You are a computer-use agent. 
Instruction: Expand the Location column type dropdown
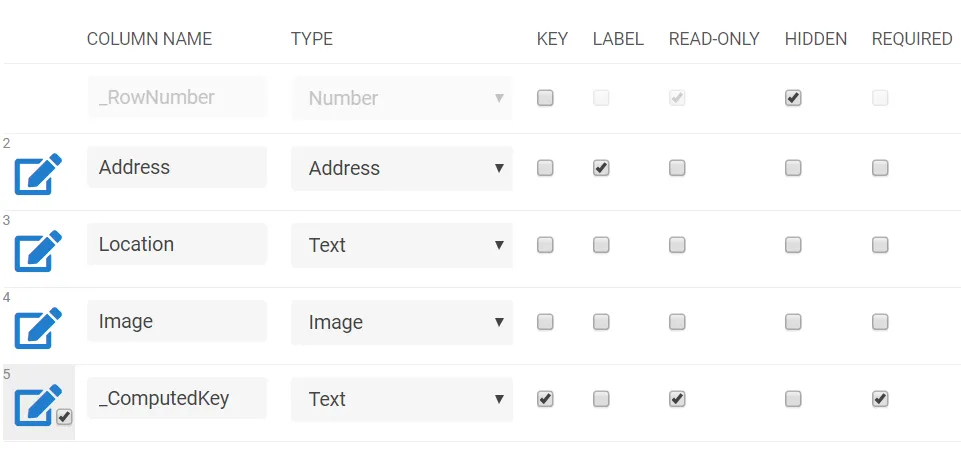coord(402,245)
